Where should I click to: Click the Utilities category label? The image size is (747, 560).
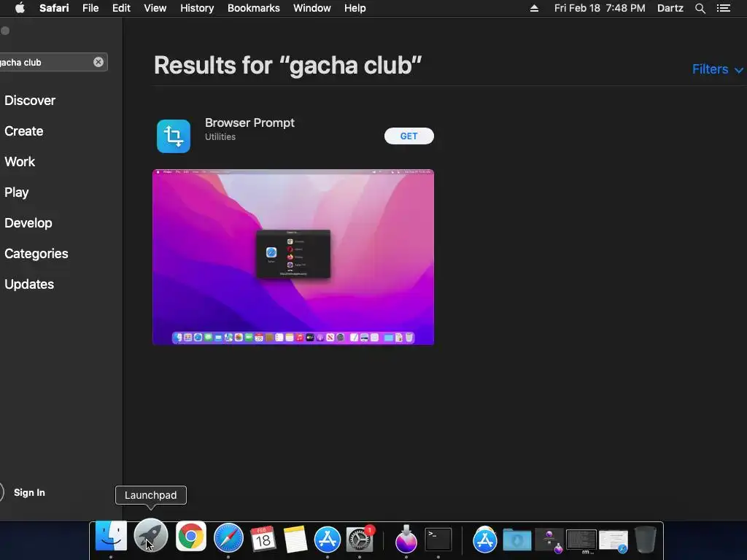(220, 136)
